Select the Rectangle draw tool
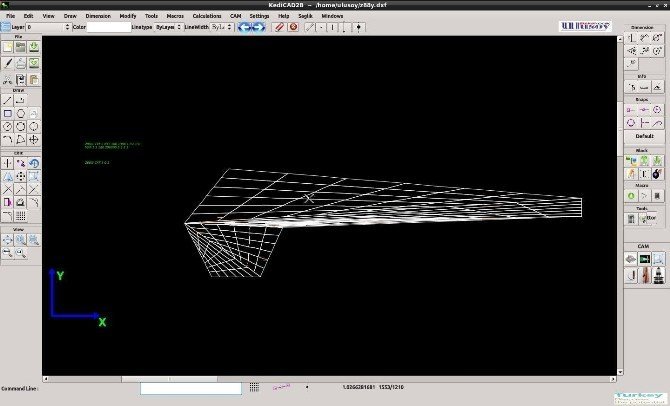 click(7, 113)
